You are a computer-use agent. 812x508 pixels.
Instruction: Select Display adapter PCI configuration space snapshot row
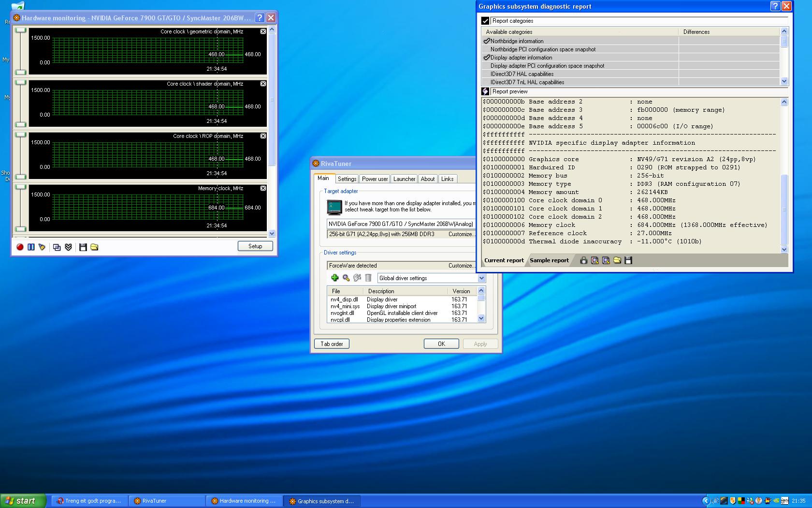[x=631, y=66]
